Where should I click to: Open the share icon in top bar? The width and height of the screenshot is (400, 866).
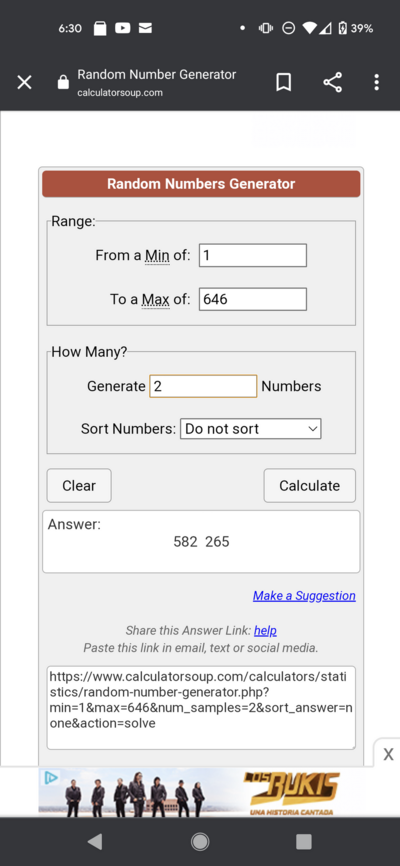[x=332, y=83]
